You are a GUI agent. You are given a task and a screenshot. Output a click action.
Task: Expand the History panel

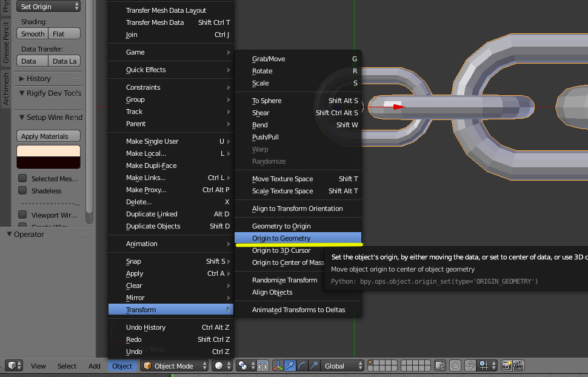click(x=22, y=78)
